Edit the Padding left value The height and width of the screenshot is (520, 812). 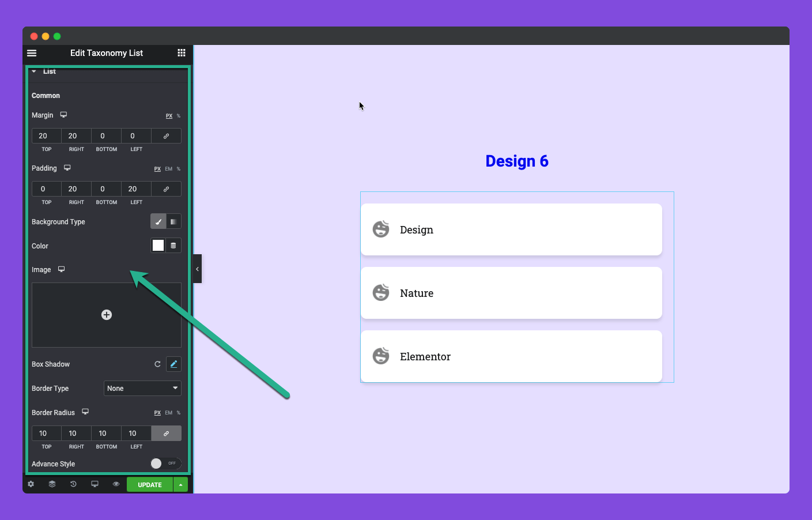137,189
